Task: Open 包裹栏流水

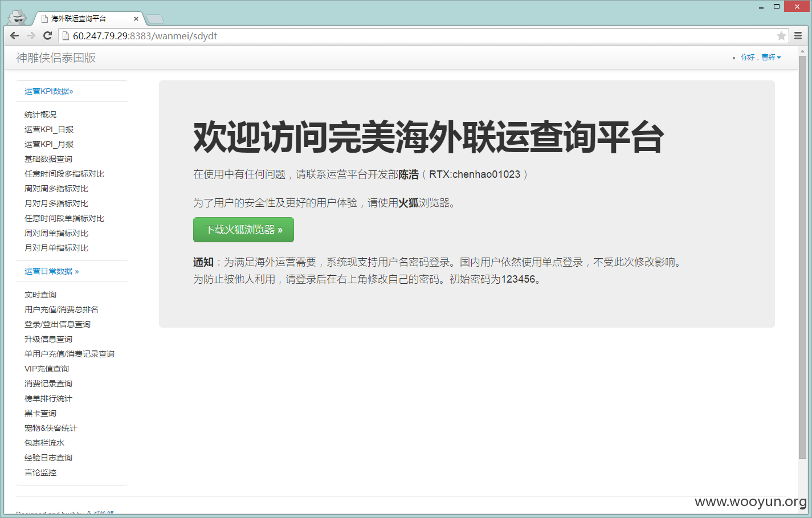Action: [x=44, y=443]
